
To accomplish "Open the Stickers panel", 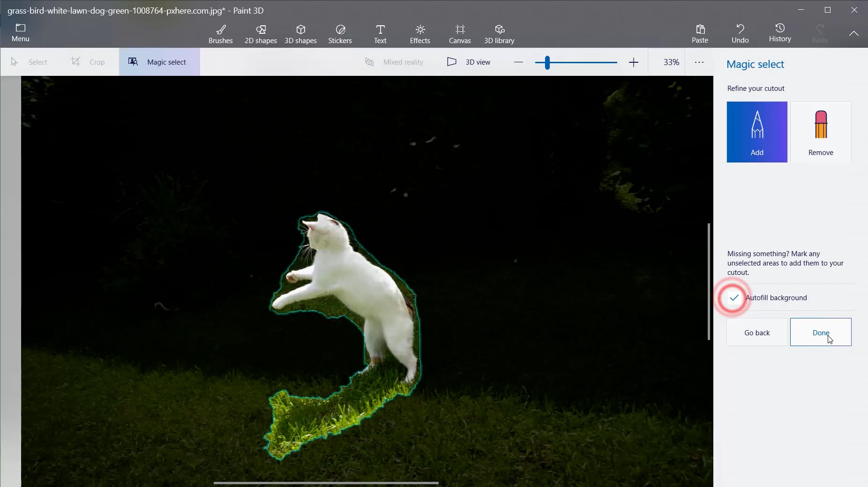I will [x=340, y=34].
